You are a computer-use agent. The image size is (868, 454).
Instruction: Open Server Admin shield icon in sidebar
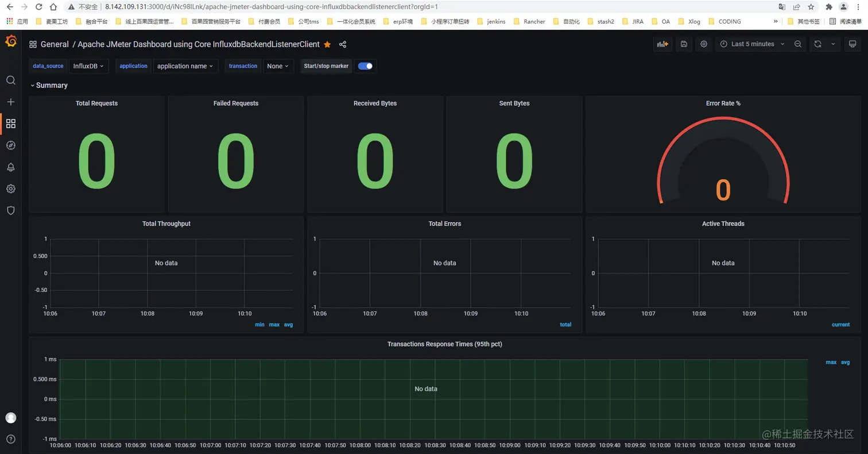click(x=10, y=210)
